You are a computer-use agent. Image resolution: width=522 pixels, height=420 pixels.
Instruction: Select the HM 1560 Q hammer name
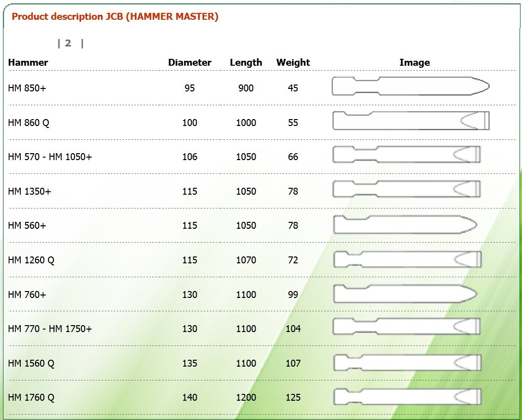(31, 363)
